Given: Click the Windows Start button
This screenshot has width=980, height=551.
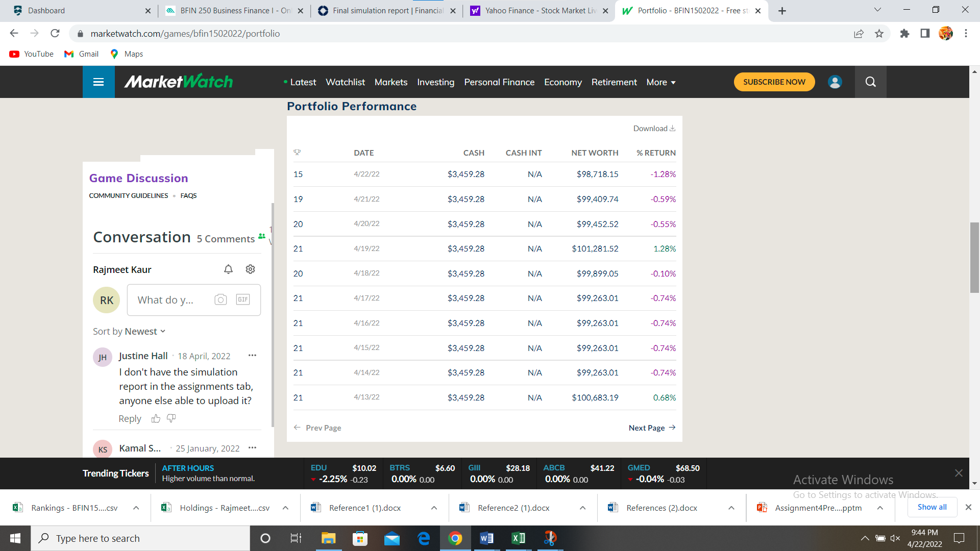Looking at the screenshot, I should [15, 538].
